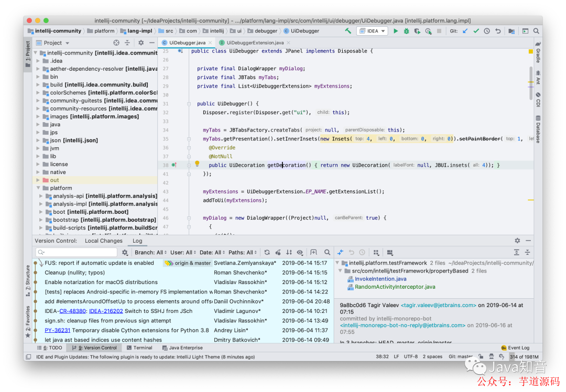The width and height of the screenshot is (566, 392).
Task: Open the Paths: All filter
Action: point(243,252)
